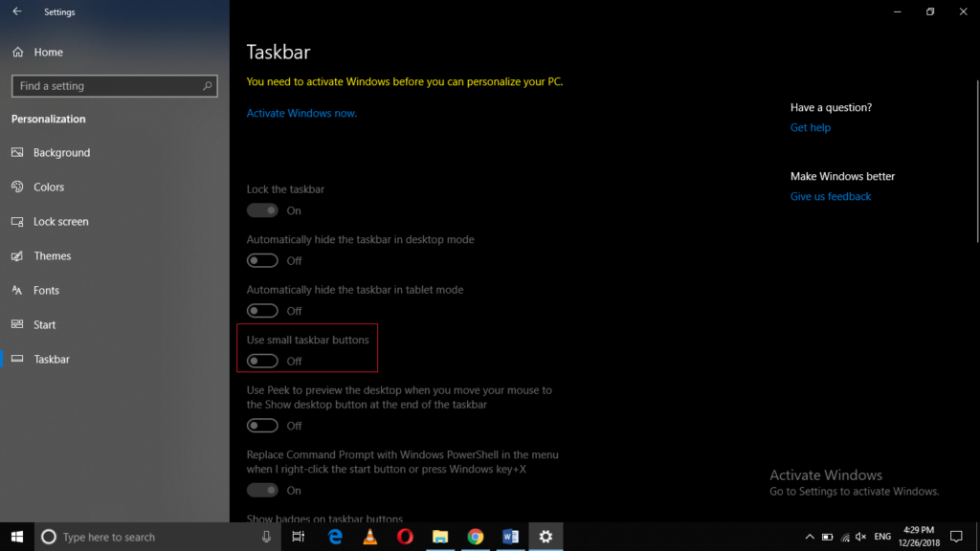Select Start in the Personalization menu
The width and height of the screenshot is (980, 551).
point(43,324)
